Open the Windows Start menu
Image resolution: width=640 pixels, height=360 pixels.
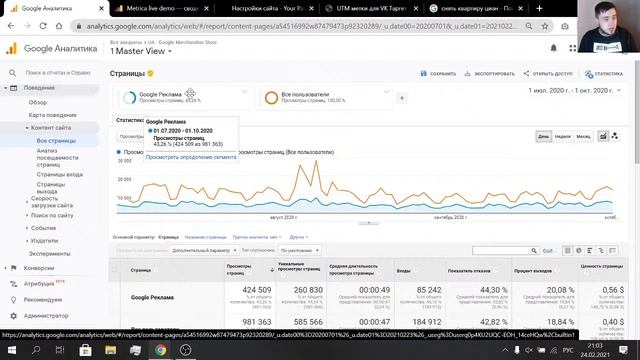[12, 350]
